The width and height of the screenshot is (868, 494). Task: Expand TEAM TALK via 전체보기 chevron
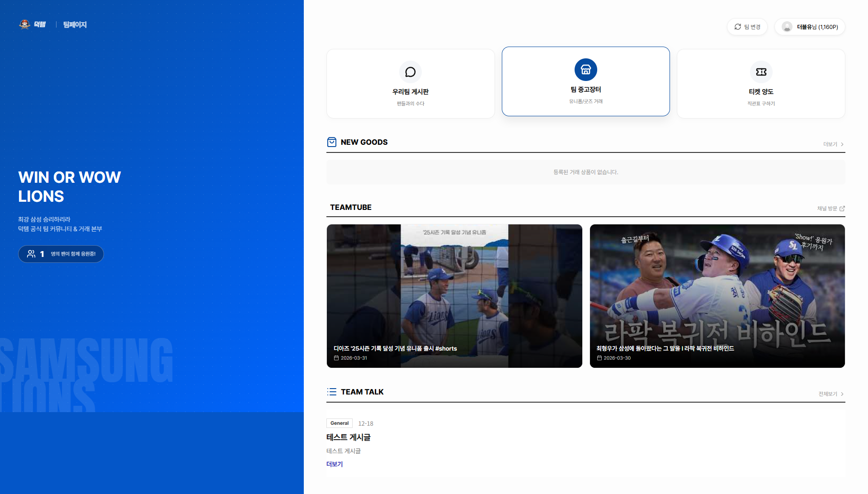point(842,394)
